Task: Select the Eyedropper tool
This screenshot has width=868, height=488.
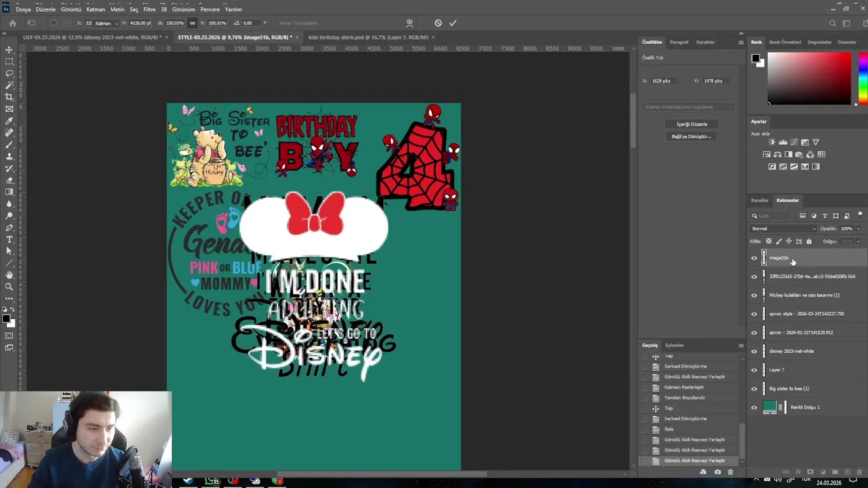Action: pyautogui.click(x=9, y=121)
